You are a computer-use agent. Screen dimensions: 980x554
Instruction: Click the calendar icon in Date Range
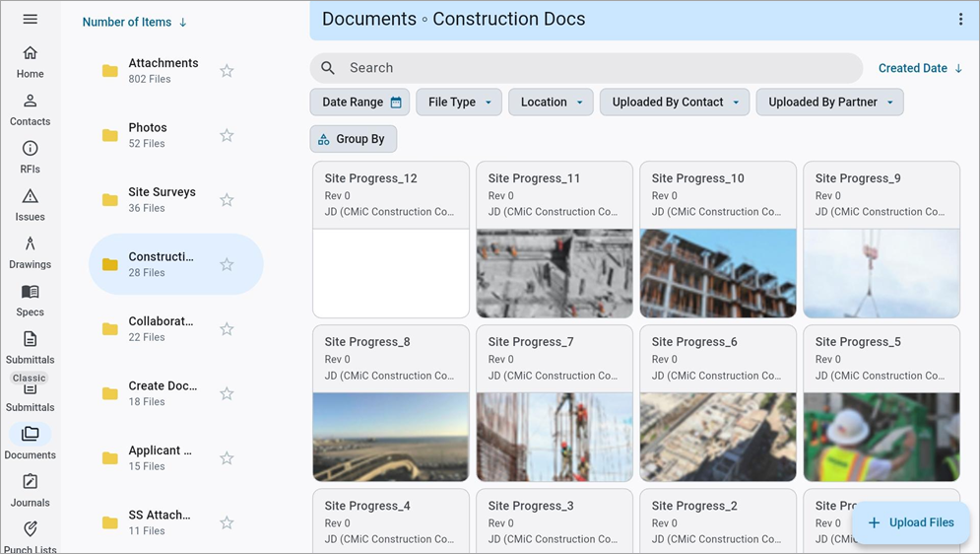pyautogui.click(x=396, y=102)
